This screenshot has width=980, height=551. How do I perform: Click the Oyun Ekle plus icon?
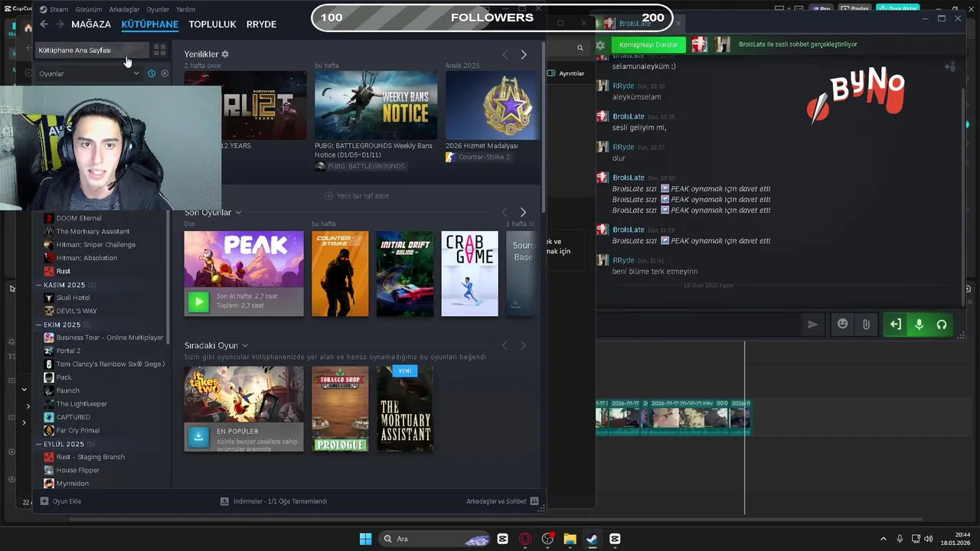point(44,501)
